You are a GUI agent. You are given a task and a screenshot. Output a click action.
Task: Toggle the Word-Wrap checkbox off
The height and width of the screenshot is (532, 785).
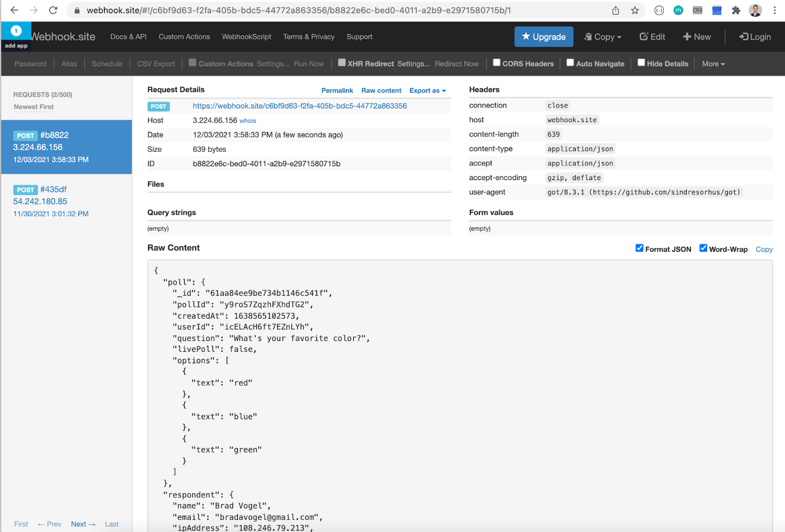[x=703, y=248]
